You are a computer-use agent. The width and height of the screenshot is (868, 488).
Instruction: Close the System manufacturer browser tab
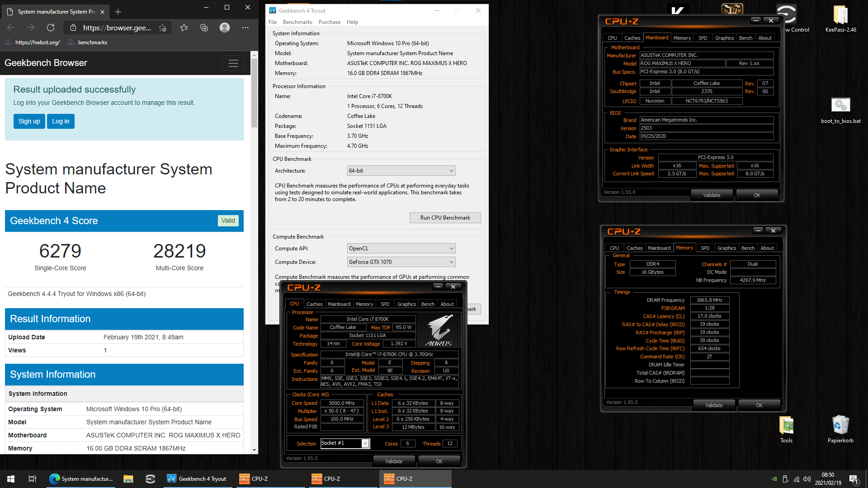coord(102,12)
